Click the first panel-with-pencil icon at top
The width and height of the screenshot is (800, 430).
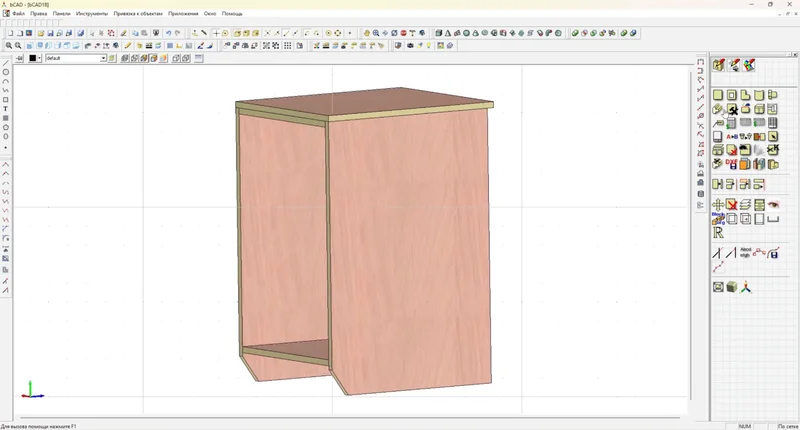pyautogui.click(x=718, y=65)
